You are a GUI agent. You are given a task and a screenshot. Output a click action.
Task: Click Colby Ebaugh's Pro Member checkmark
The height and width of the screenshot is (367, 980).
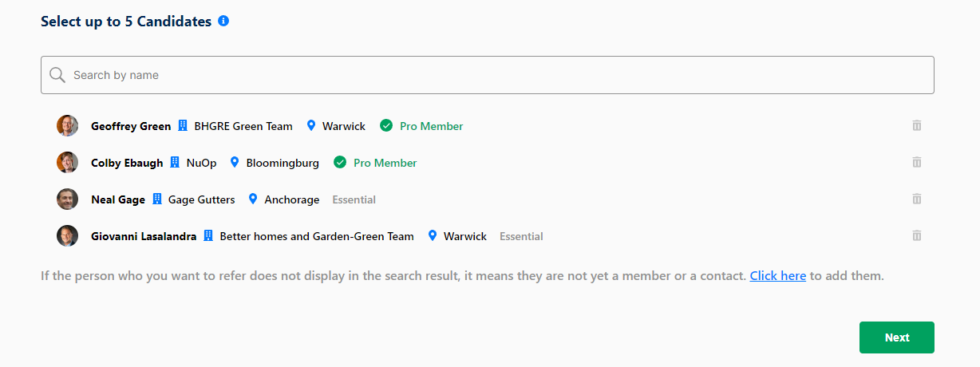[340, 163]
